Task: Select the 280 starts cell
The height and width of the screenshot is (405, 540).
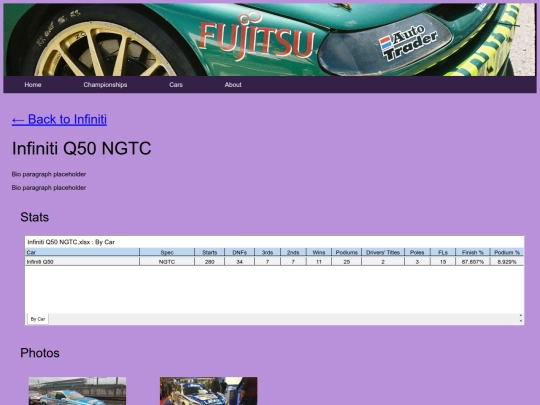Action: [x=209, y=261]
